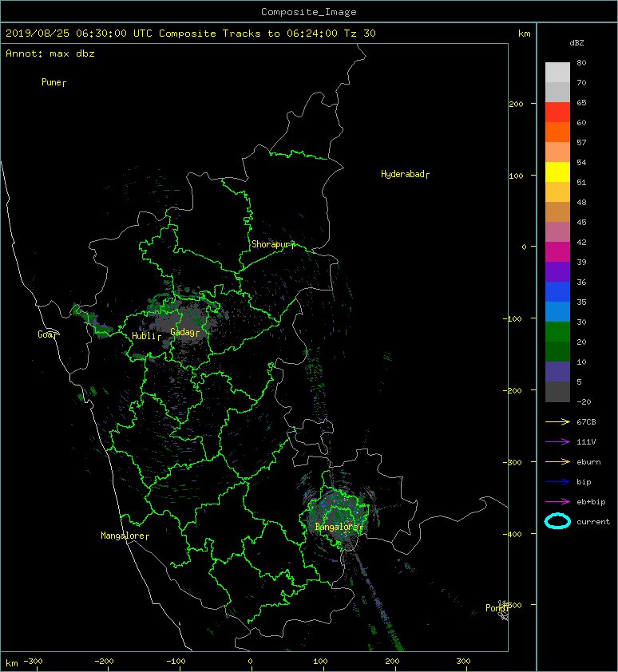Click the dark green 20 dBZ swatch
Viewport: 618px width, 672px height.
pos(557,351)
